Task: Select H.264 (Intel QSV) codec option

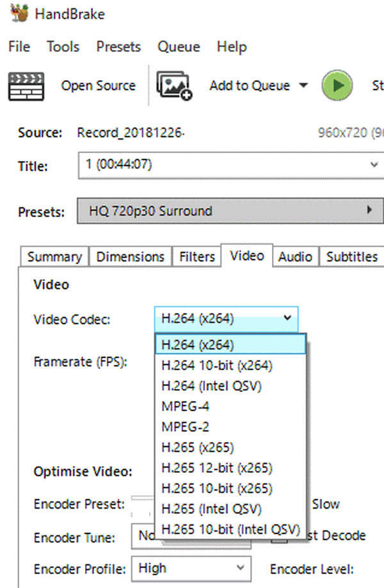Action: click(230, 386)
